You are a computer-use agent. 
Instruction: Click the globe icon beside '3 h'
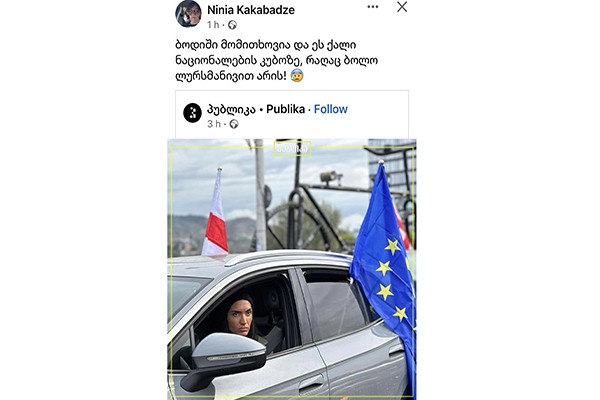pyautogui.click(x=234, y=124)
